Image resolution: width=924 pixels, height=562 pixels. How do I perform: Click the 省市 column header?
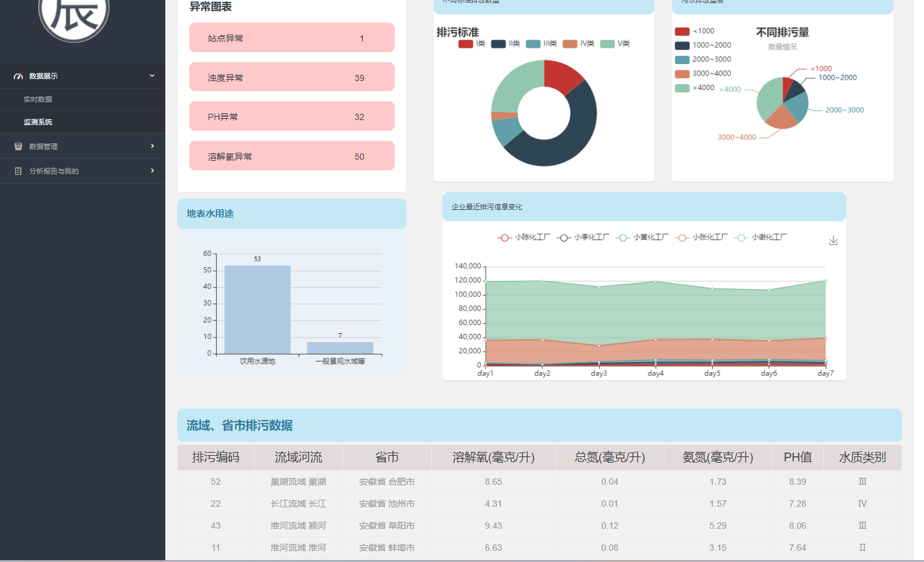click(387, 458)
